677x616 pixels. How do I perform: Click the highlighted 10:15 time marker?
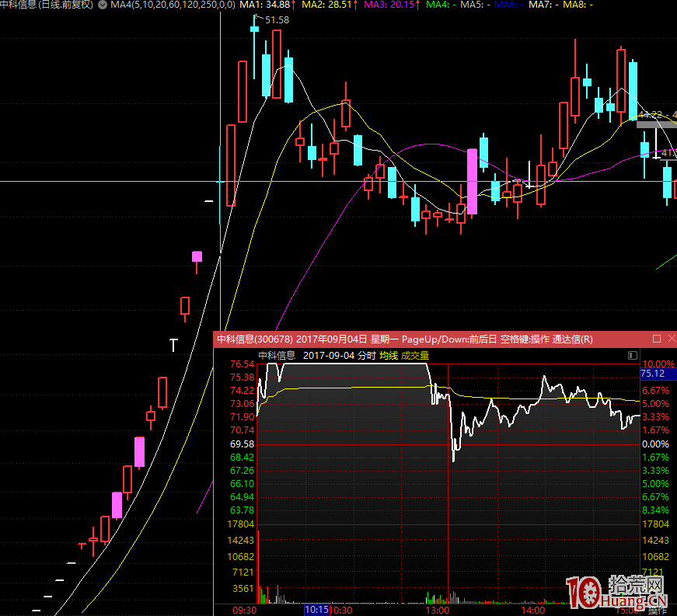(317, 610)
